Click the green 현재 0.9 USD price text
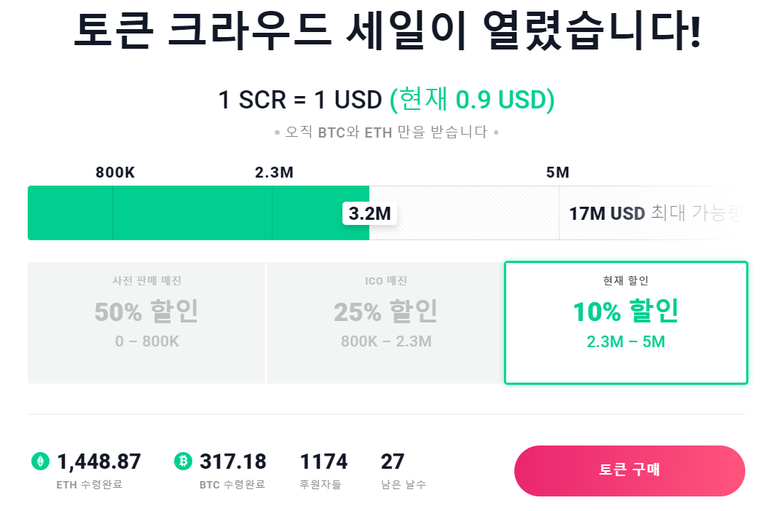This screenshot has width=773, height=511. click(472, 100)
